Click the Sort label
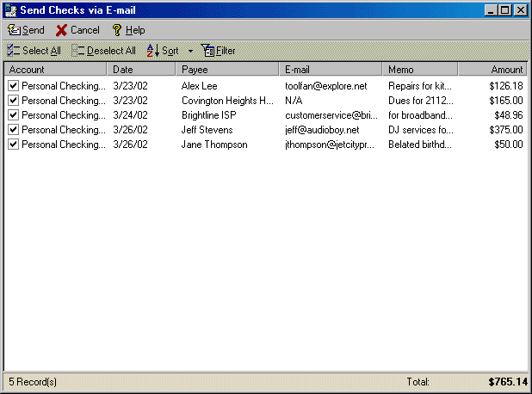This screenshot has width=532, height=394. 170,51
